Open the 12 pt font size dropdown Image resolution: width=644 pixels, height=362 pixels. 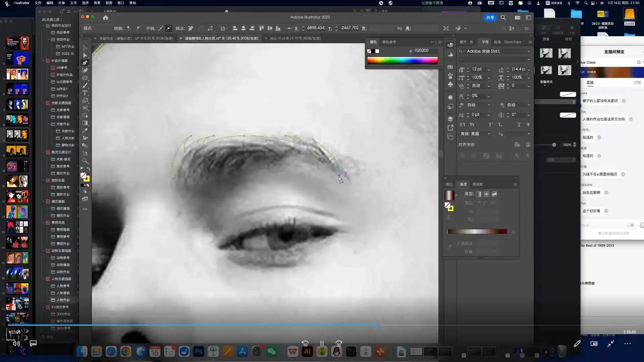(489, 69)
